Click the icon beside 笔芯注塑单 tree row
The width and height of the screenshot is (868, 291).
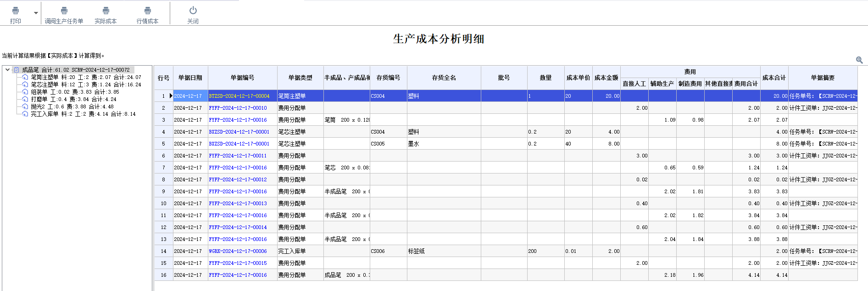[x=25, y=84]
